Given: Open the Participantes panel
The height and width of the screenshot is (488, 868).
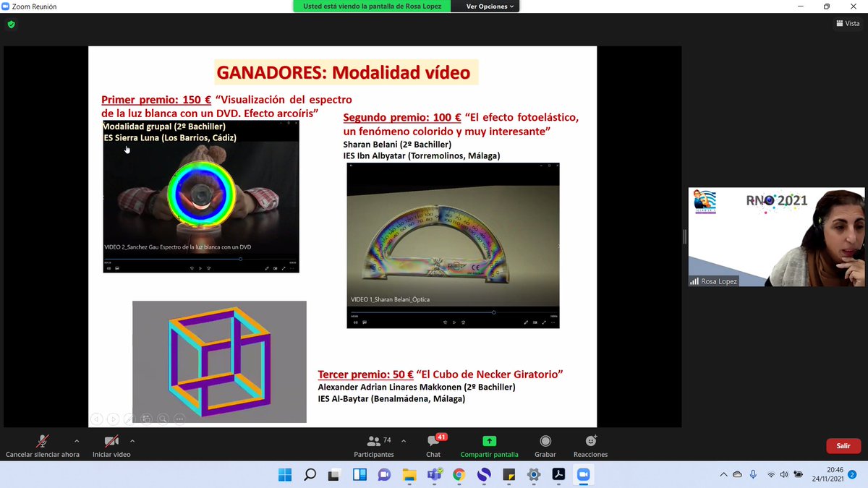Looking at the screenshot, I should (374, 446).
